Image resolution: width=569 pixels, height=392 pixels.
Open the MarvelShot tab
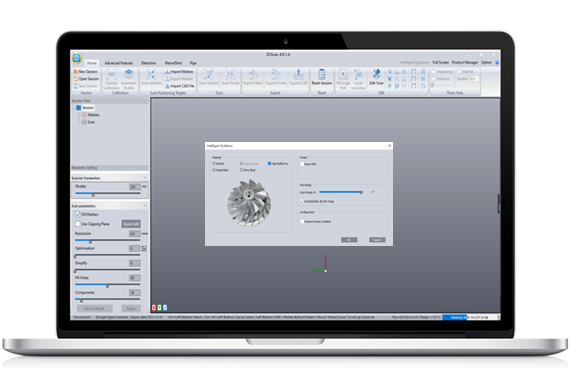click(173, 63)
